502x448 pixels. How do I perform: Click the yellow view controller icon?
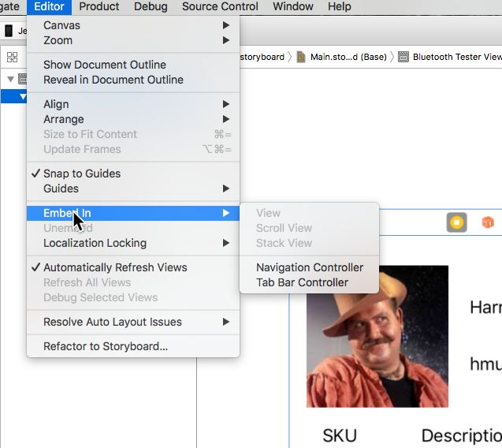pos(456,222)
